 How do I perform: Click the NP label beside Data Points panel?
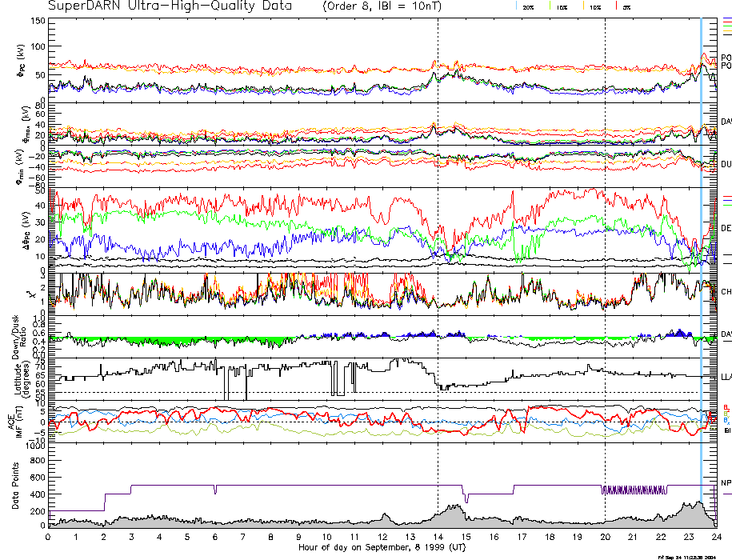click(726, 482)
